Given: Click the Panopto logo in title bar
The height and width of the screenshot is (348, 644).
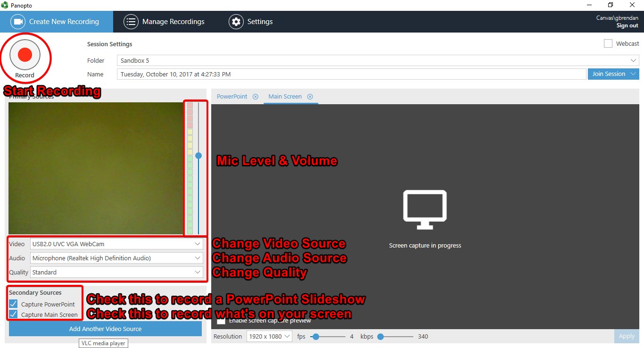Looking at the screenshot, I should coord(5,5).
